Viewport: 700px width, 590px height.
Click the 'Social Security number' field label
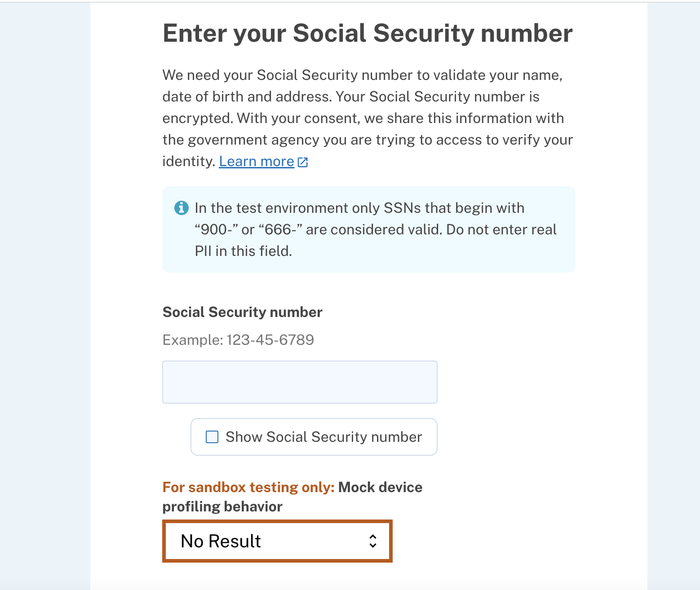click(242, 312)
